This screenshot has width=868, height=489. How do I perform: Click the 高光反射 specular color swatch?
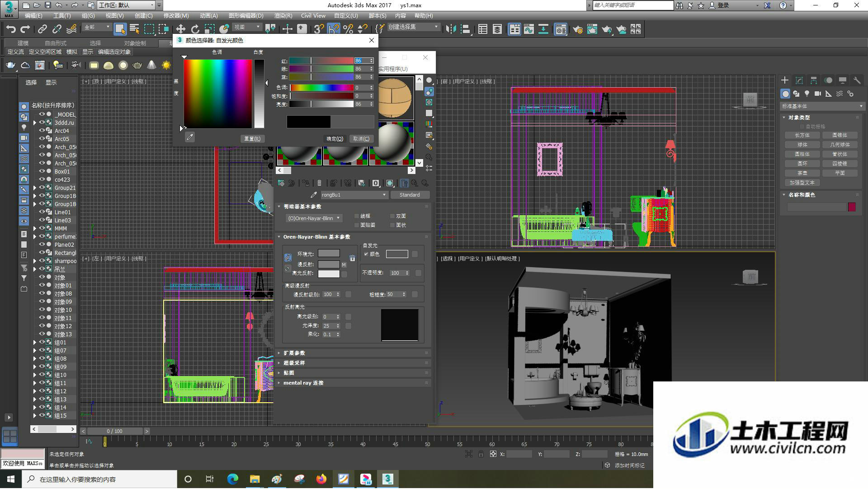coord(329,273)
